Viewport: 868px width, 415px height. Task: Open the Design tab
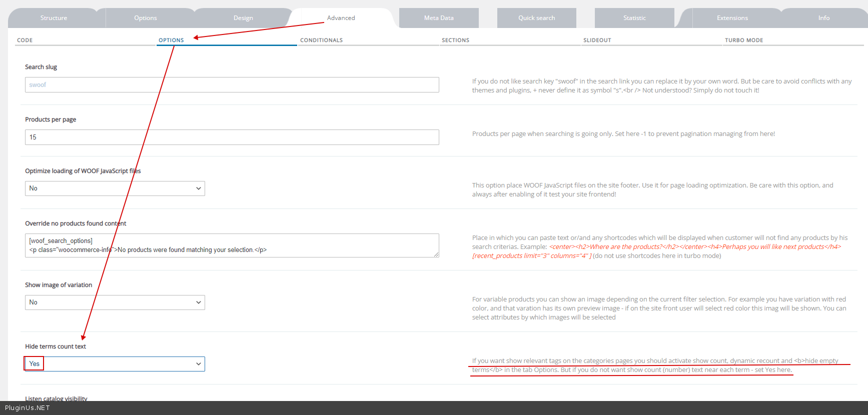click(243, 18)
